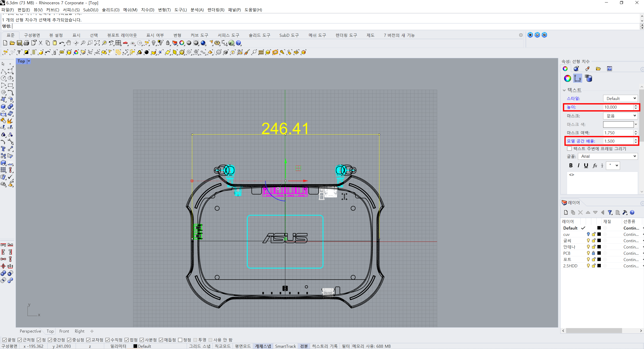Enable the 정점 osnap checkbox
644x349 pixels.
click(180, 340)
